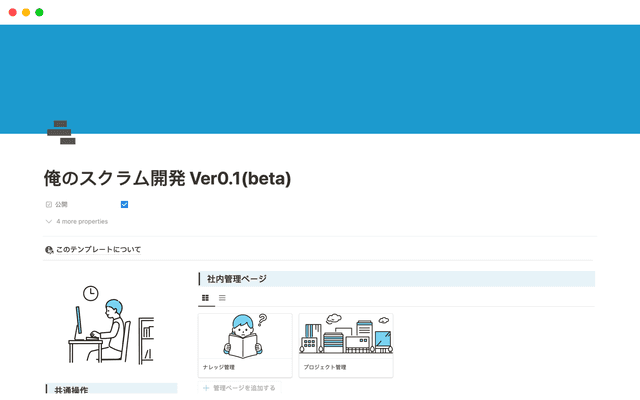The height and width of the screenshot is (400, 640).
Task: Click the 公開 property checkbox icon label
Action: [49, 204]
